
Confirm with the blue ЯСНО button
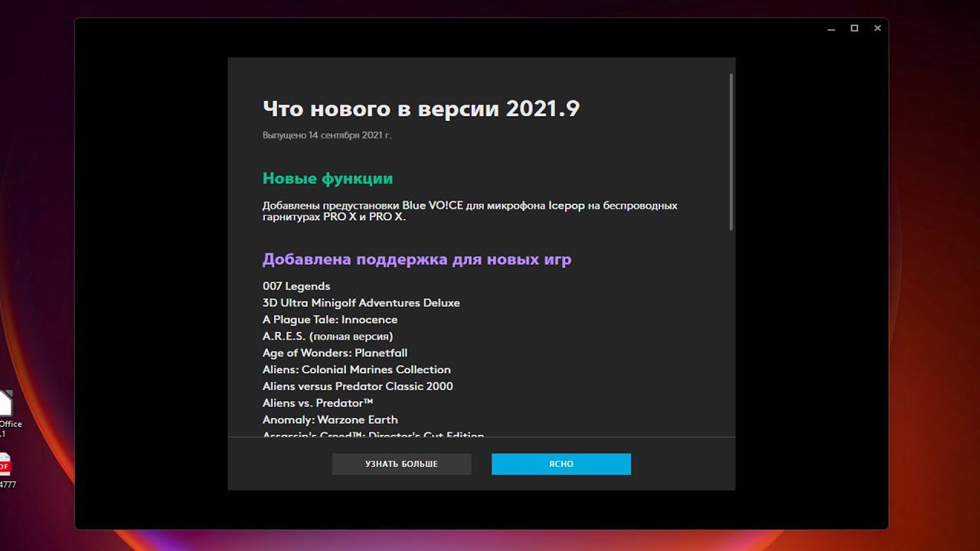click(x=561, y=464)
